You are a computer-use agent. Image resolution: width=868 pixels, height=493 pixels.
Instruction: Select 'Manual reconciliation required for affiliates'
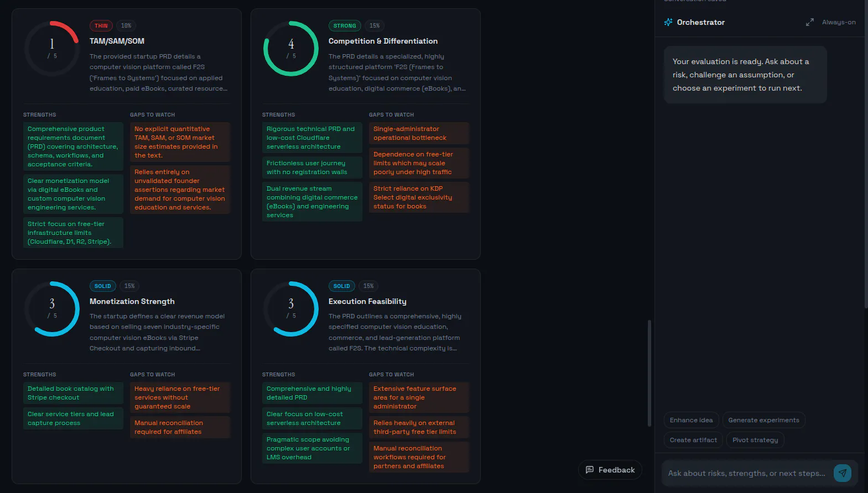180,427
